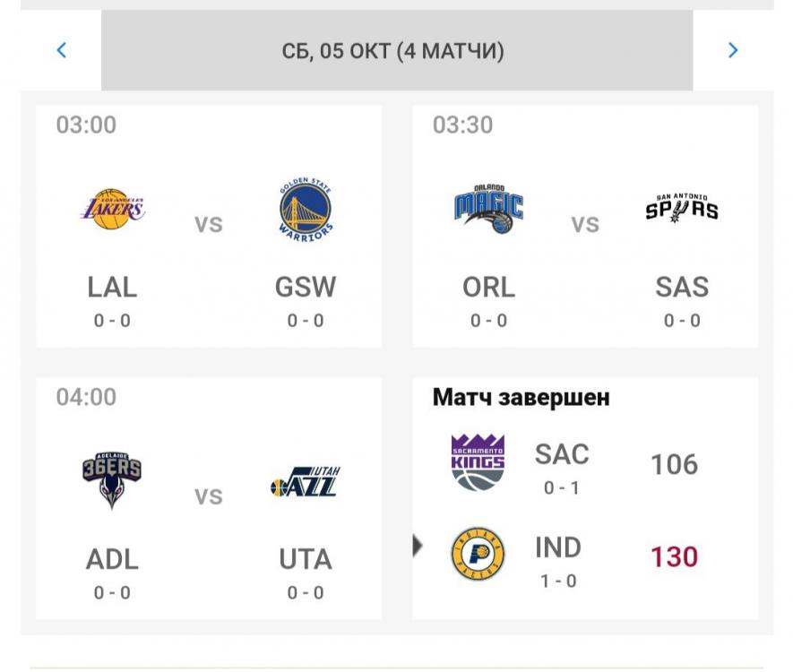The image size is (793, 672).
Task: Click the Sacramento Kings logo
Action: point(478,462)
